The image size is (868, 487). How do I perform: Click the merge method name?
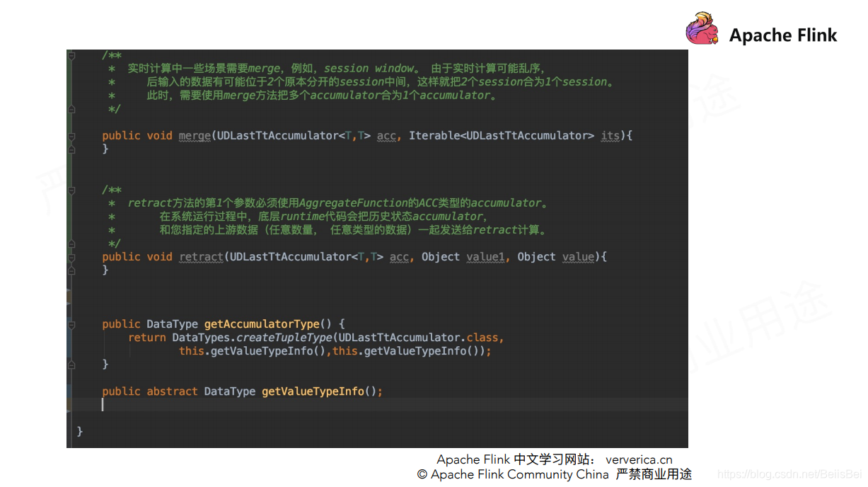click(x=195, y=135)
